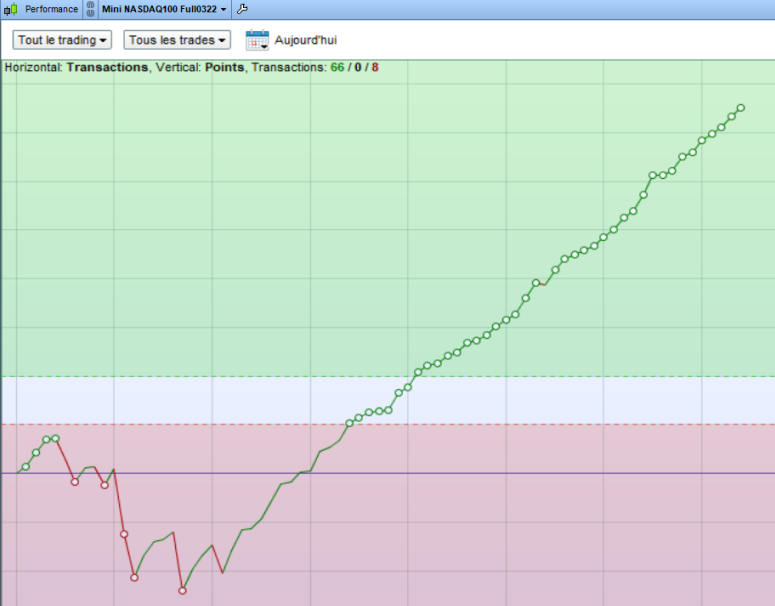The width and height of the screenshot is (775, 606).
Task: Click the green dashed threshold line
Action: 388,377
